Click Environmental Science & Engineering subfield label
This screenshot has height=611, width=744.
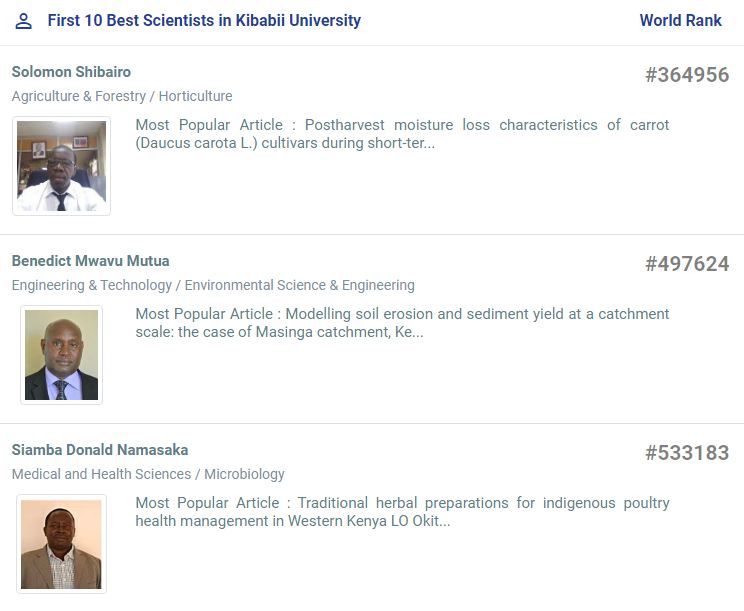pyautogui.click(x=299, y=285)
